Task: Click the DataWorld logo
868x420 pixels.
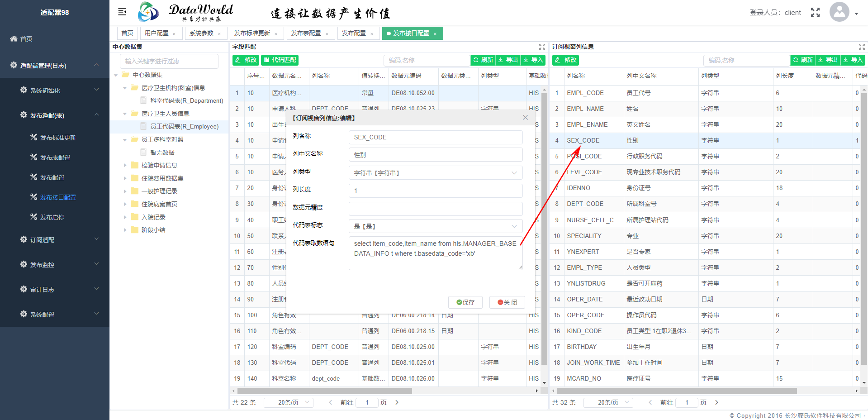Action: 186,12
